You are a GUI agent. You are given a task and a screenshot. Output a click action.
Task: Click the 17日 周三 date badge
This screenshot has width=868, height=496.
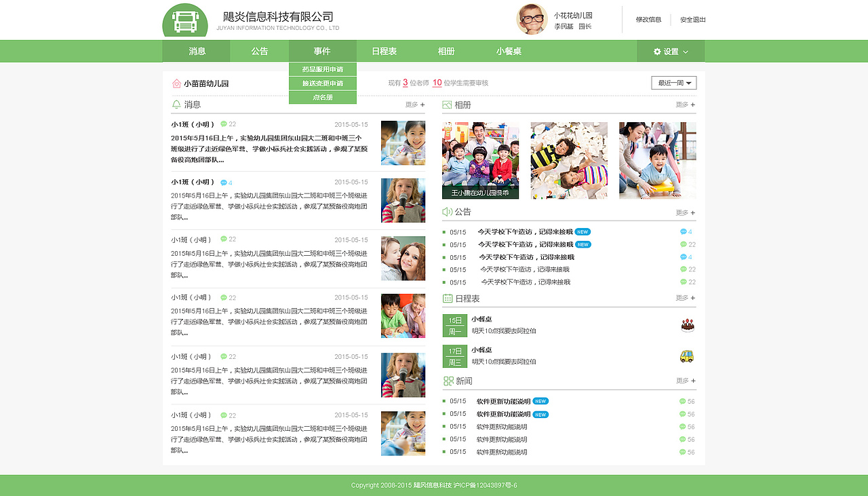pyautogui.click(x=455, y=357)
